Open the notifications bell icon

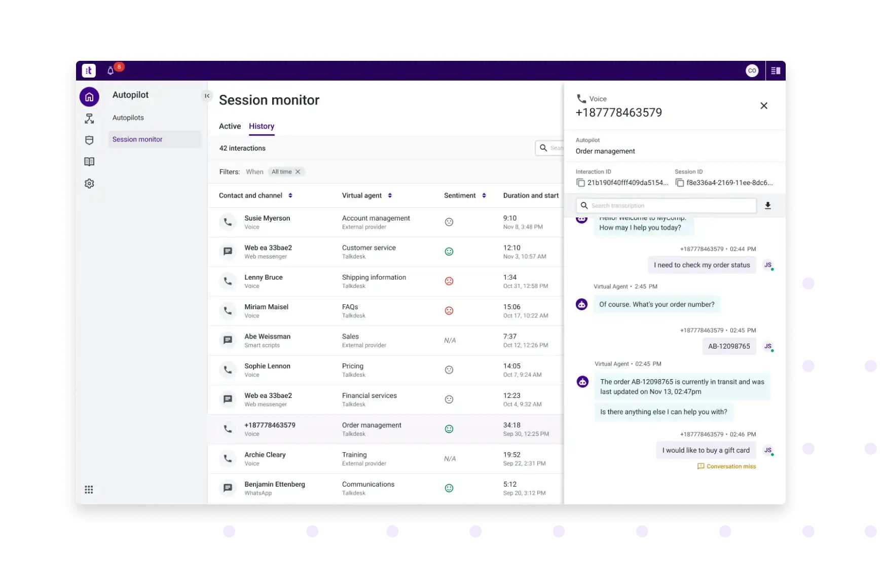click(x=111, y=71)
